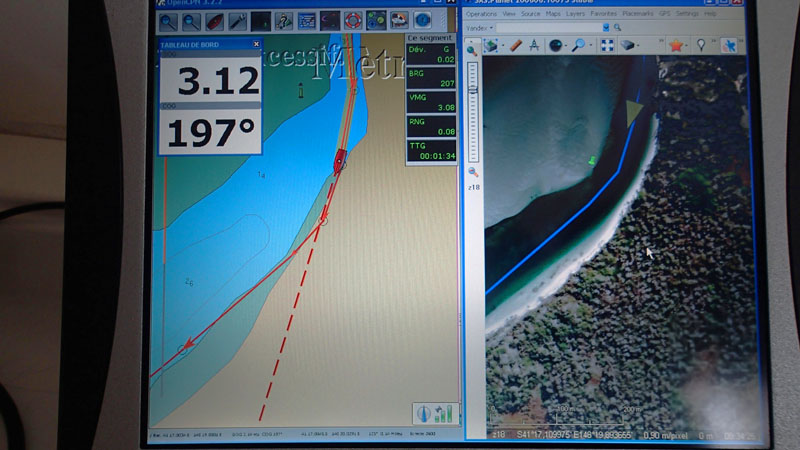Open OpenCPN settings with the wrench icon
Screen dimensions: 800x450
237,22
